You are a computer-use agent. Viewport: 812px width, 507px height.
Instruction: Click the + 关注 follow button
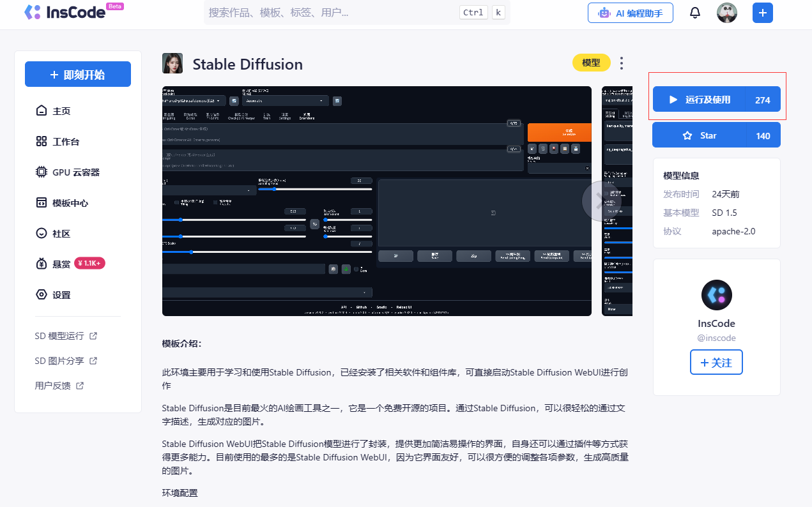click(716, 362)
